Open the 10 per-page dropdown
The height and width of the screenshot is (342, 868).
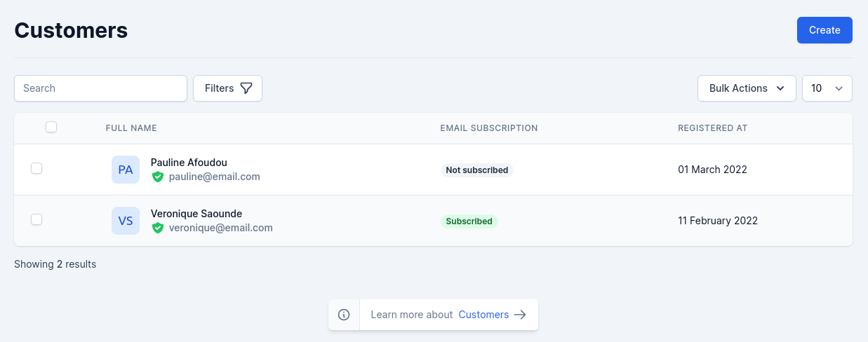[x=827, y=88]
